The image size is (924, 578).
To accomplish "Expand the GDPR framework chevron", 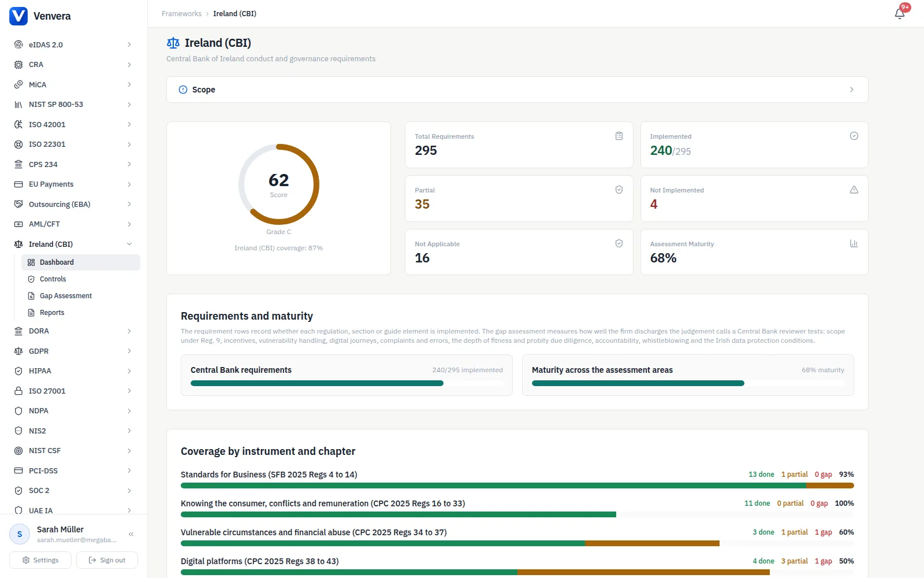I will click(x=129, y=351).
